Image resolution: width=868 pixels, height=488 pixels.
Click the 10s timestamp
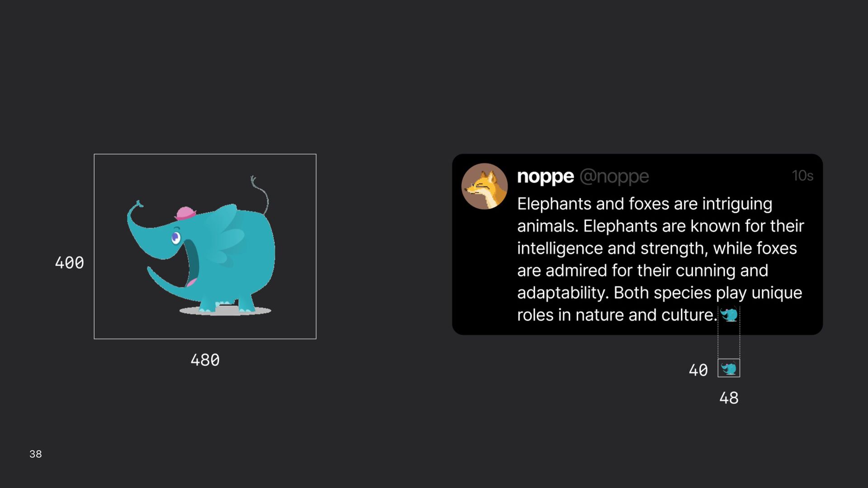[802, 175]
